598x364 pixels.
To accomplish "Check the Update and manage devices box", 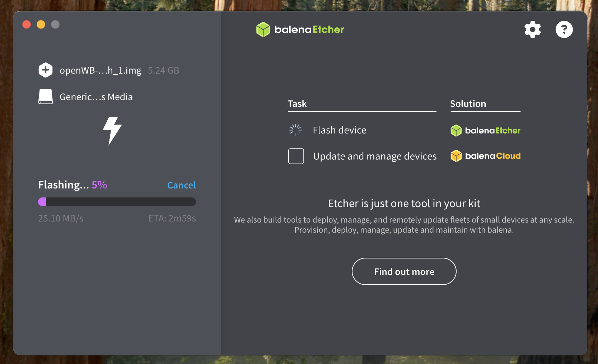I will [296, 156].
